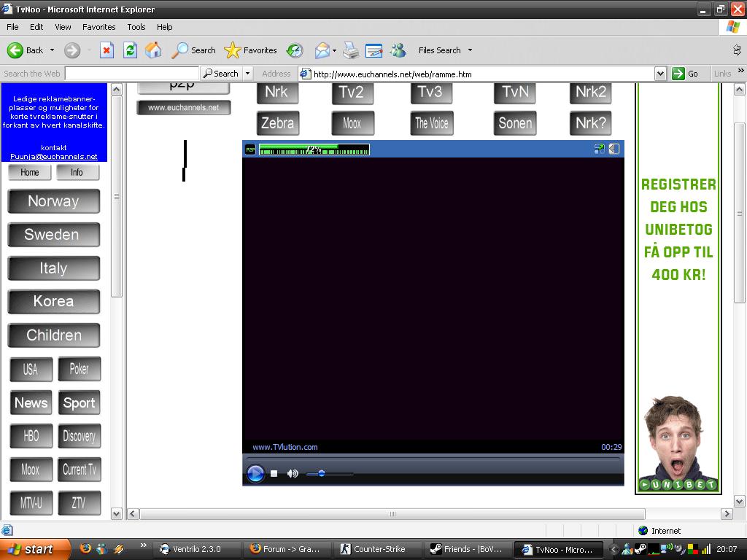Click the address bar URL field
Screen dimensions: 747x560
476,74
